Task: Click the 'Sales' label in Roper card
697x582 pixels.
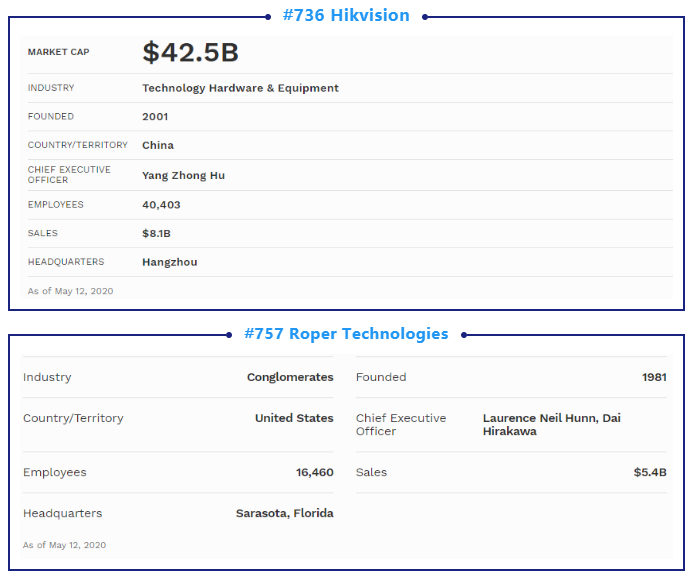Action: (372, 472)
